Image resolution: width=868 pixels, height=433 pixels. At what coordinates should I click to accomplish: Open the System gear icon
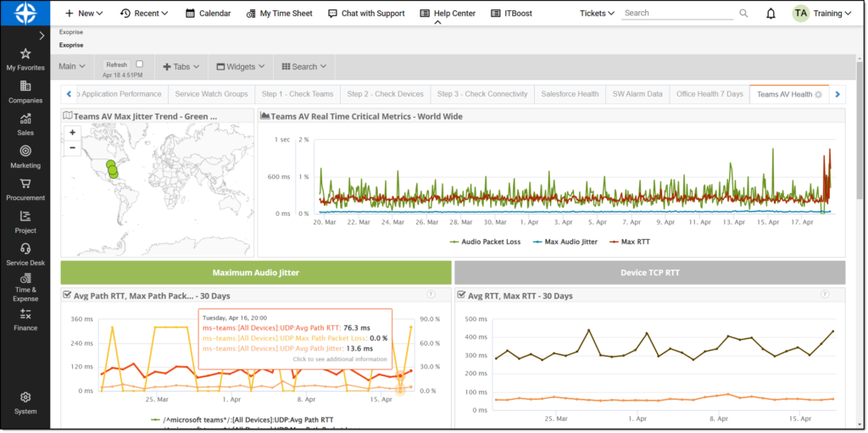click(25, 397)
